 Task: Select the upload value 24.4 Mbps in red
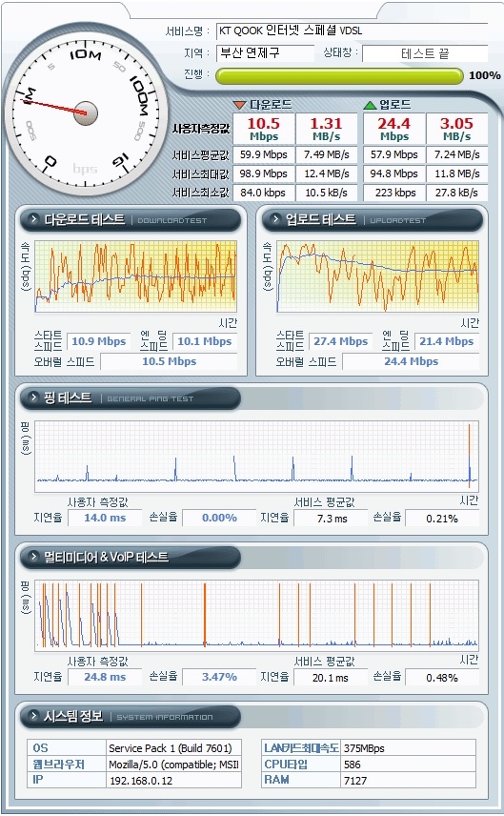click(x=394, y=129)
